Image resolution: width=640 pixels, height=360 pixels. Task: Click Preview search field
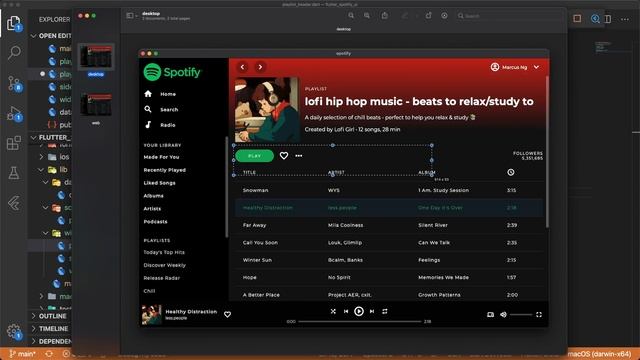click(508, 16)
